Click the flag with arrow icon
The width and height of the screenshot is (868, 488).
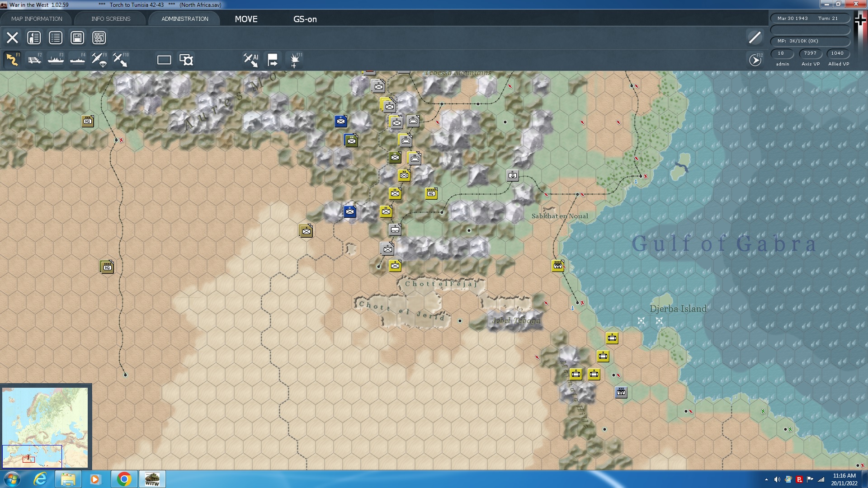point(273,60)
